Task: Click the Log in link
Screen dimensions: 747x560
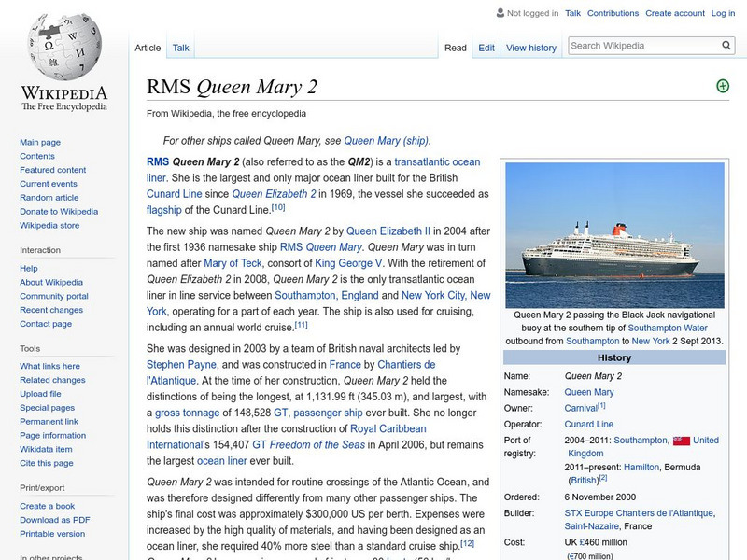Action: pos(723,13)
